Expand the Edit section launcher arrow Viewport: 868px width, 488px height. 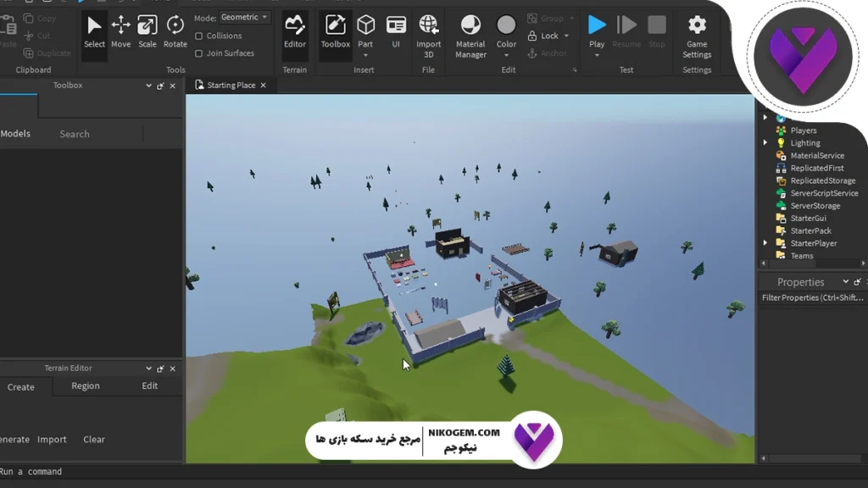[x=575, y=70]
